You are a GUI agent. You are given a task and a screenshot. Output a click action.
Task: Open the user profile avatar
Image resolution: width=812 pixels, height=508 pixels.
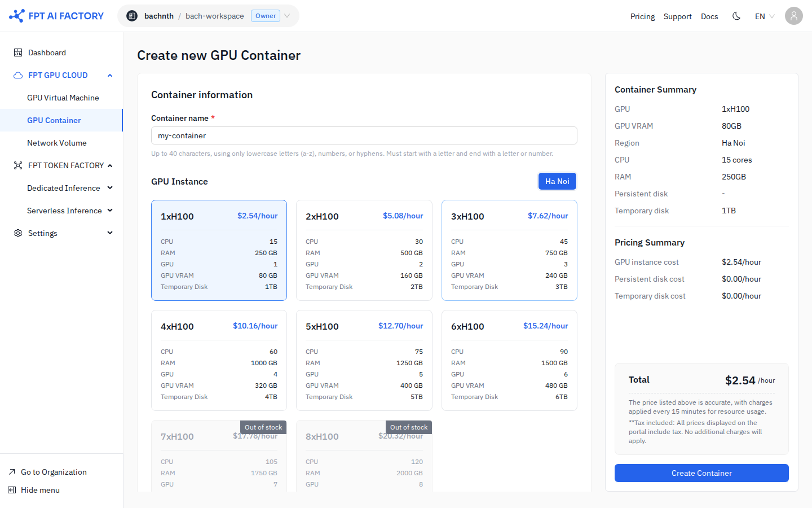point(794,16)
